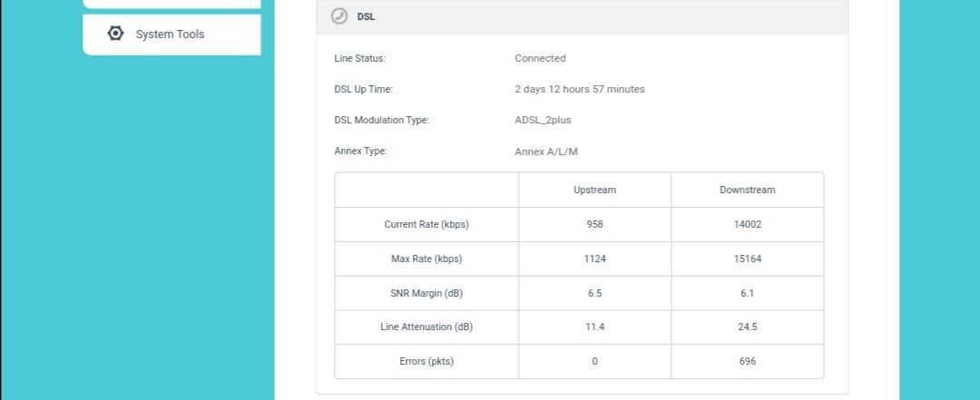The height and width of the screenshot is (400, 980).
Task: Select the Errors (pkts) row label
Action: [x=426, y=361]
